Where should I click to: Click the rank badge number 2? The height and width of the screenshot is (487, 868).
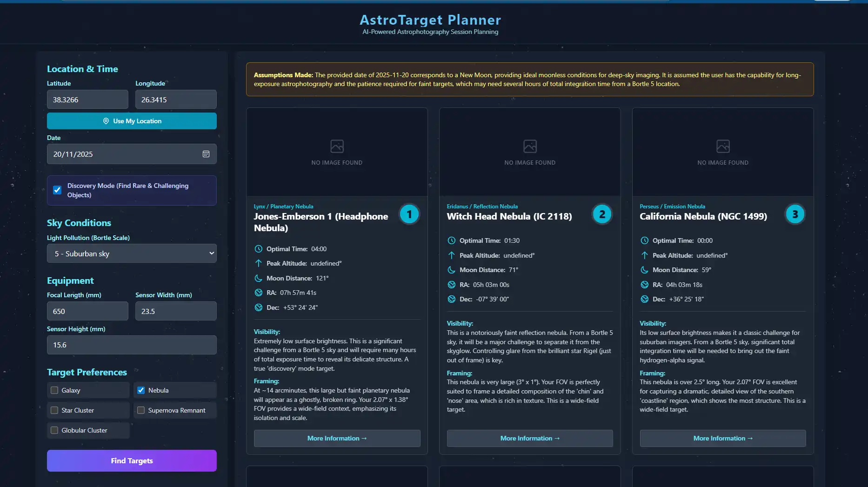[602, 214]
